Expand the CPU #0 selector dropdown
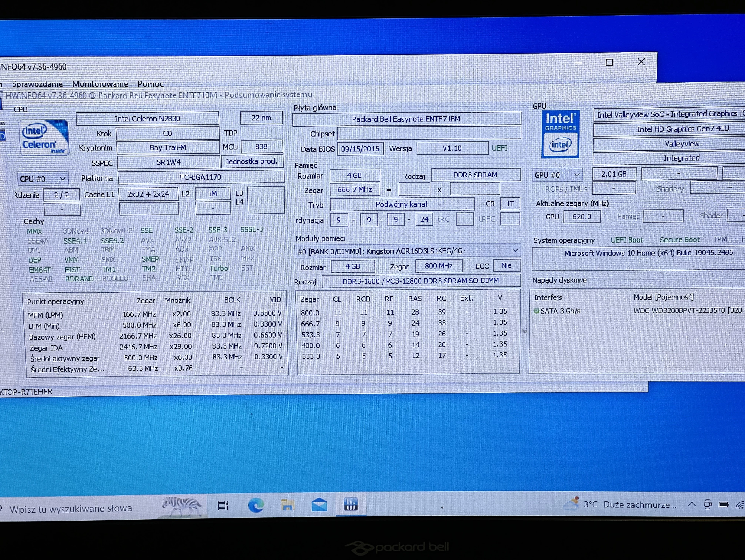This screenshot has width=745, height=560. click(62, 179)
